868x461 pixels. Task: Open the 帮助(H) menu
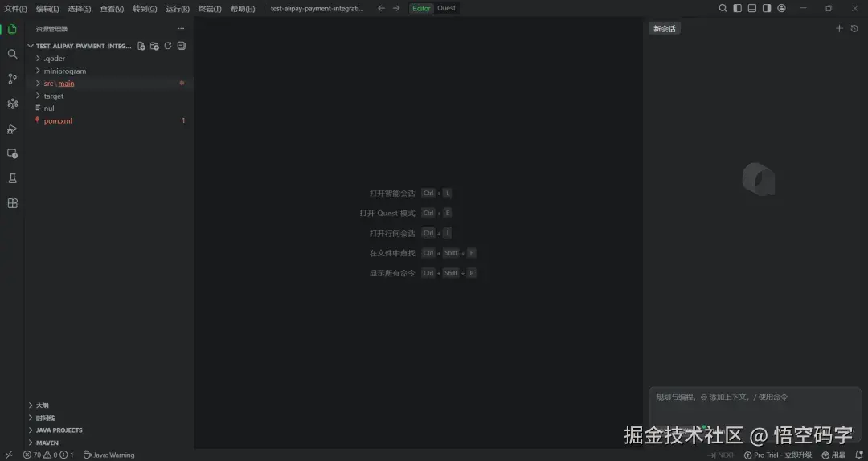[243, 9]
